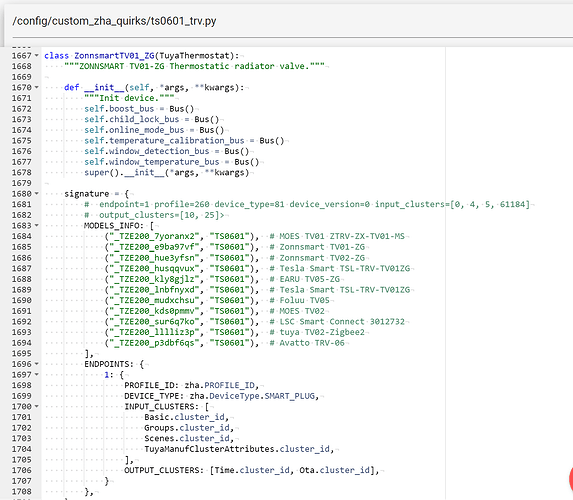Screen dimensions: 573x500
Task: Place cursor on self.boost_bus line
Action: [x=139, y=109]
